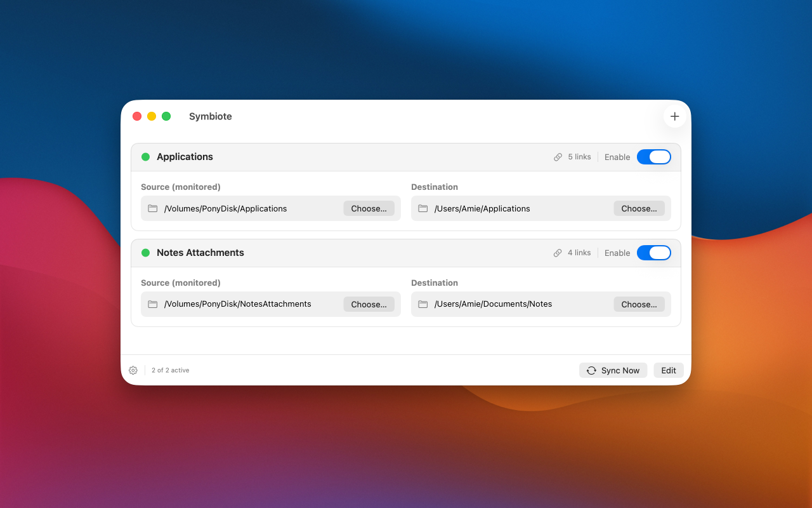Choose a new source for Notes Attachments
This screenshot has width=812, height=508.
click(x=369, y=304)
